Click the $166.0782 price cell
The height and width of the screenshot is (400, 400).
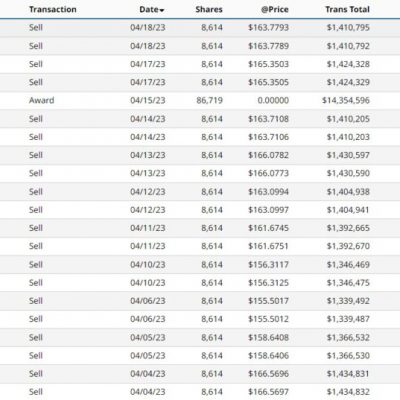pos(268,155)
